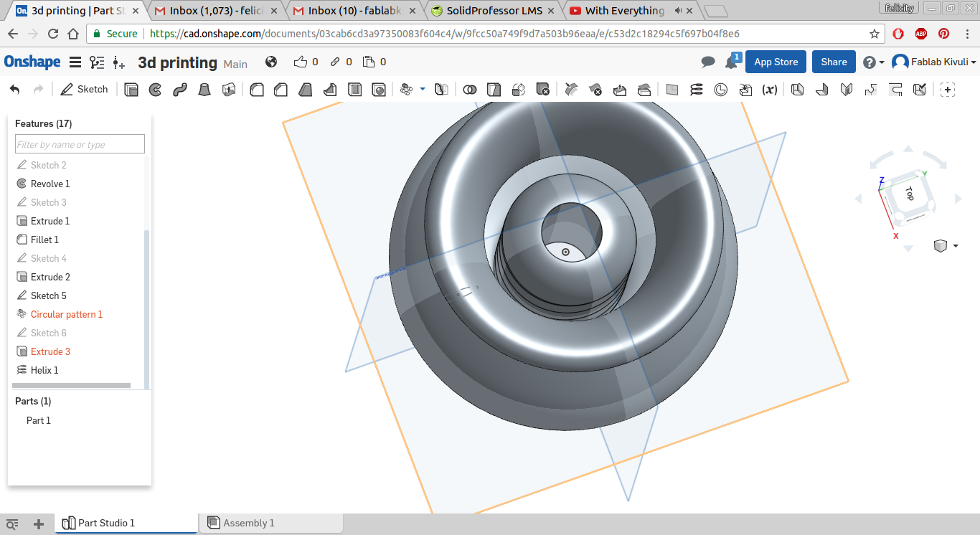Expand the pattern tool dropdown arrow
The height and width of the screenshot is (535, 980).
(423, 89)
